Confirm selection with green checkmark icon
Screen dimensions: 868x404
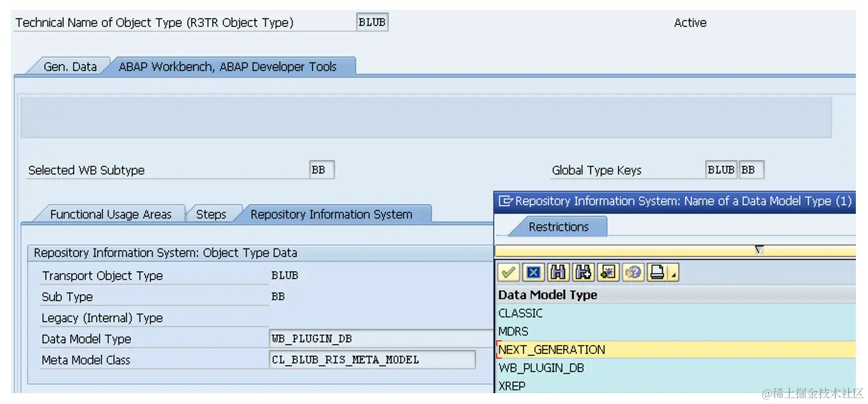point(508,273)
